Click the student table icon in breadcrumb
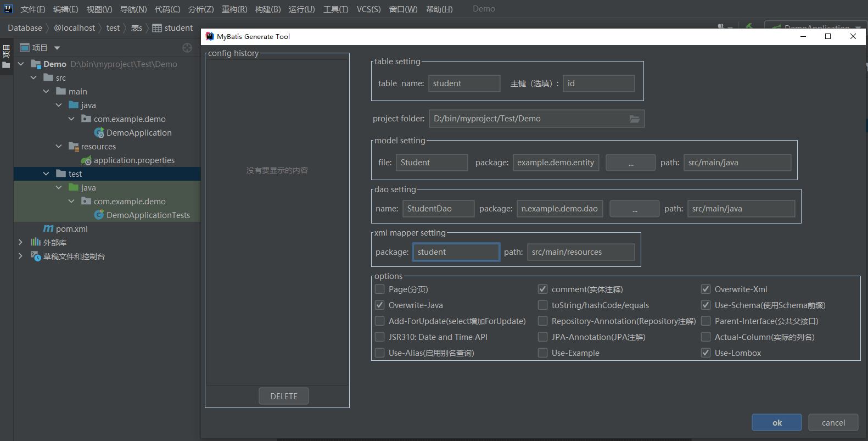 pyautogui.click(x=157, y=28)
